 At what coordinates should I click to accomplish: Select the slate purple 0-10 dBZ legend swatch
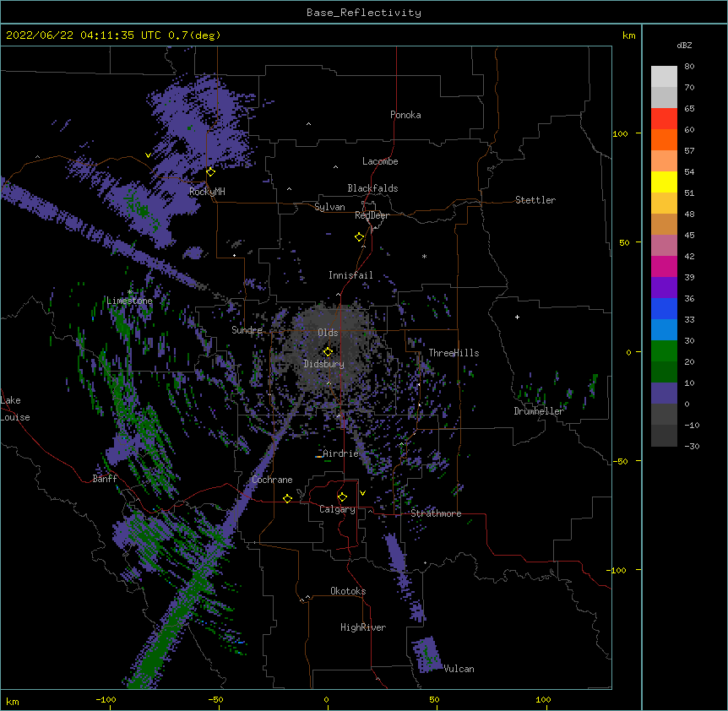click(x=664, y=393)
